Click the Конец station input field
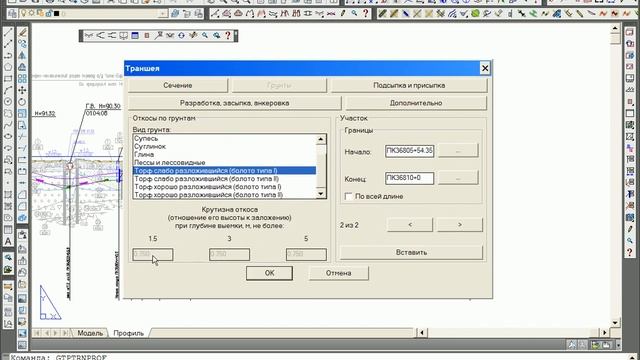640x360 pixels. coord(409,178)
